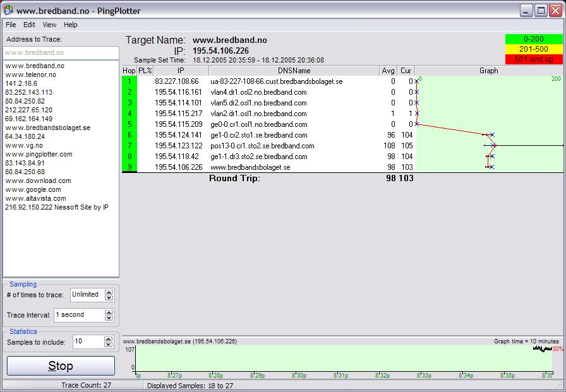Decrease the number of times to trace

[109, 298]
